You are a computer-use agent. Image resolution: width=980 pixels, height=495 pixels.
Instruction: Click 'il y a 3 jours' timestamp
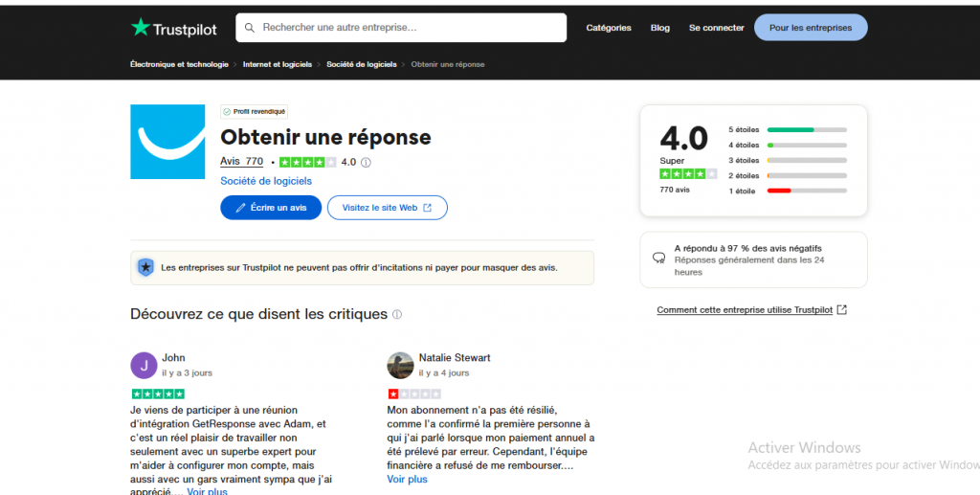click(x=187, y=372)
